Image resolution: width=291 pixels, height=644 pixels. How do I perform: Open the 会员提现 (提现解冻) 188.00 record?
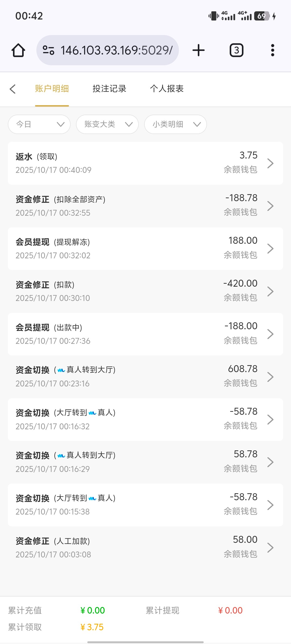145,249
